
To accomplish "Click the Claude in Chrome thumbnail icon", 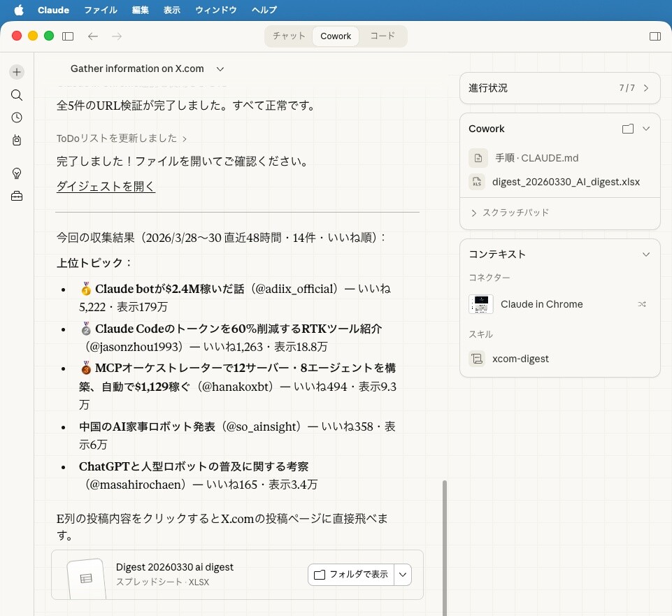I will [481, 304].
